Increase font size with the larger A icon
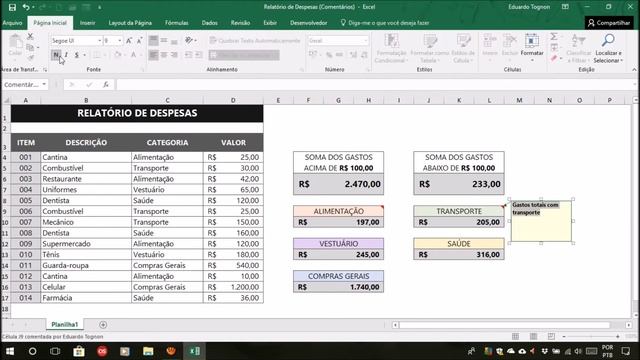Viewport: 640px width, 360px height. tap(129, 40)
